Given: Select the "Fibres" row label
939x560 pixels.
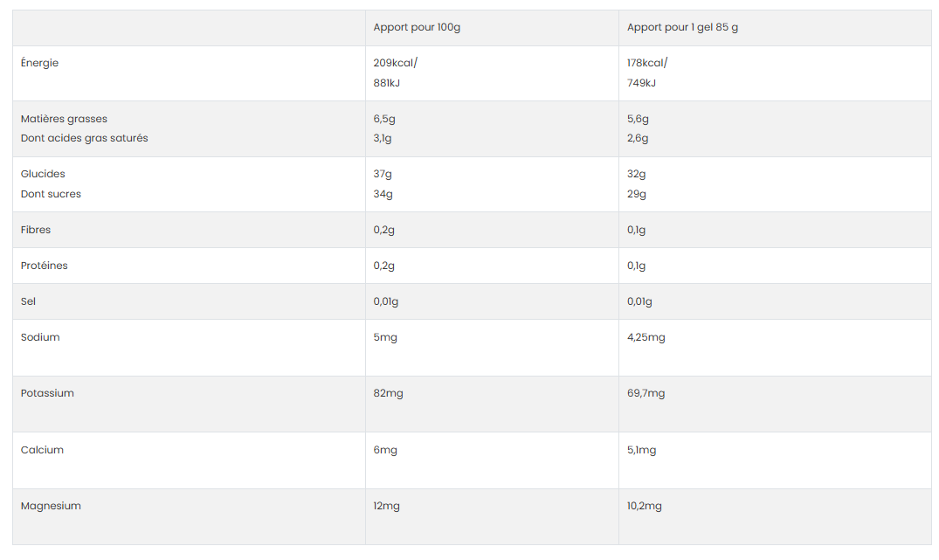Looking at the screenshot, I should [x=36, y=230].
